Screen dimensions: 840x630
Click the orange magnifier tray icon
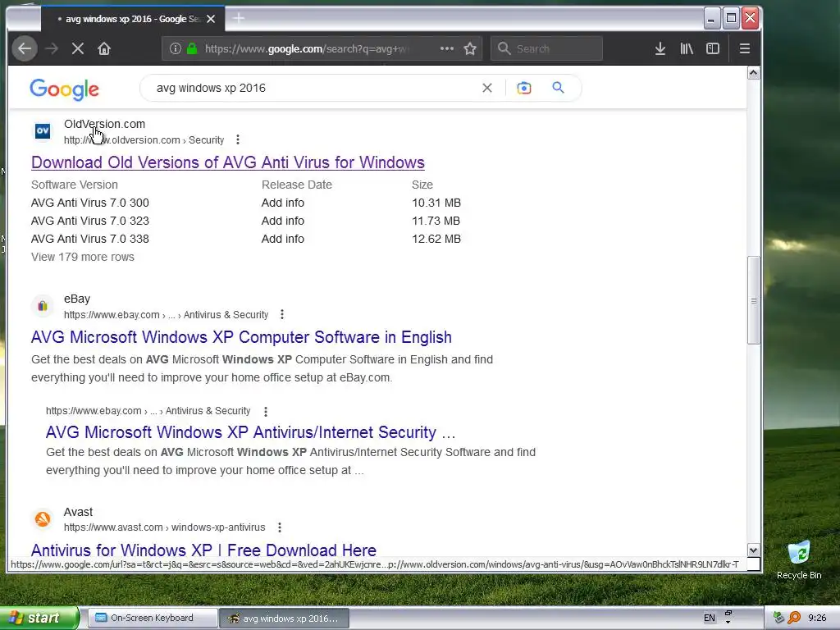(794, 618)
